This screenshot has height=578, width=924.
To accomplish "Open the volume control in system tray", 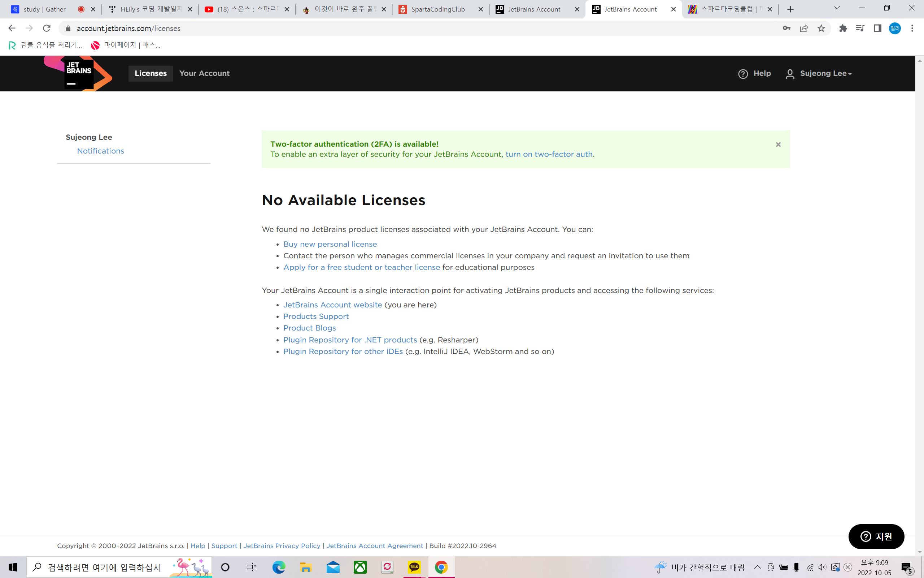I will click(x=821, y=567).
